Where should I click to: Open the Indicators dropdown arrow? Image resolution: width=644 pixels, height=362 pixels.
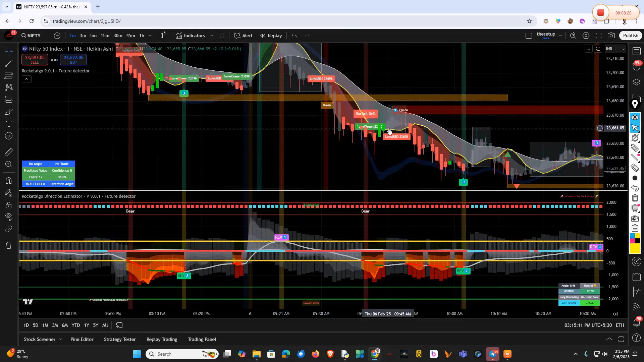212,36
